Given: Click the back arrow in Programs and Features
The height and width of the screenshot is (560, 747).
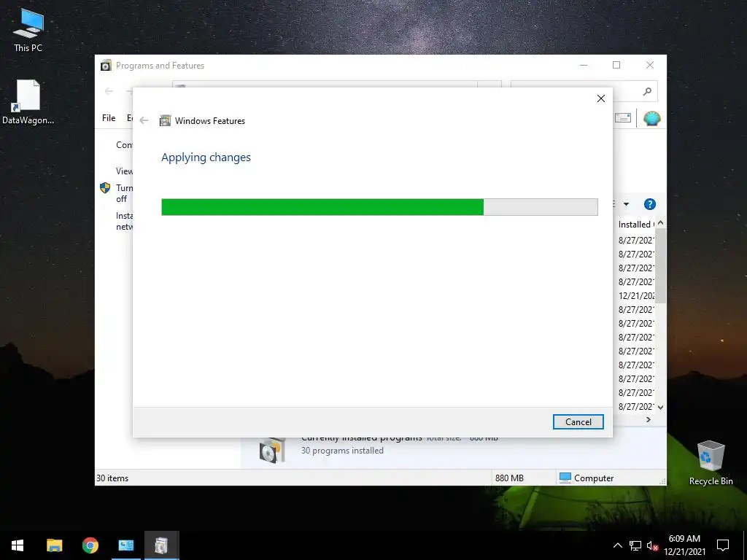Looking at the screenshot, I should click(109, 91).
